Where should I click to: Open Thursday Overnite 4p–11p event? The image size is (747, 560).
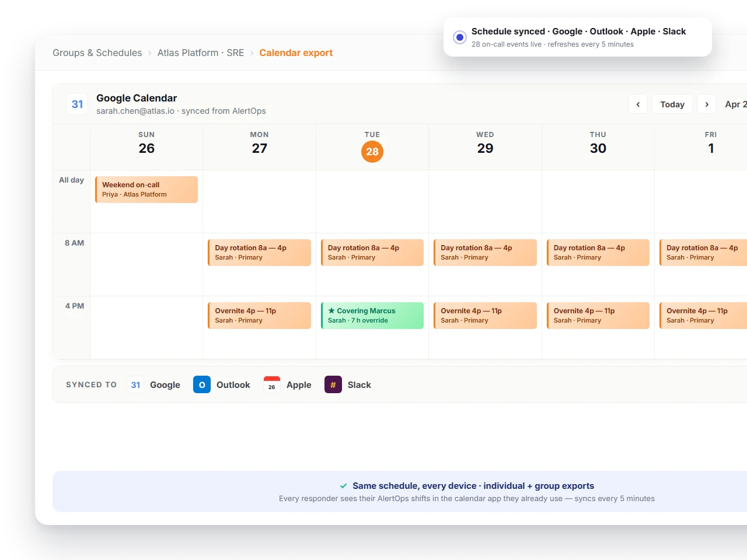tap(598, 316)
